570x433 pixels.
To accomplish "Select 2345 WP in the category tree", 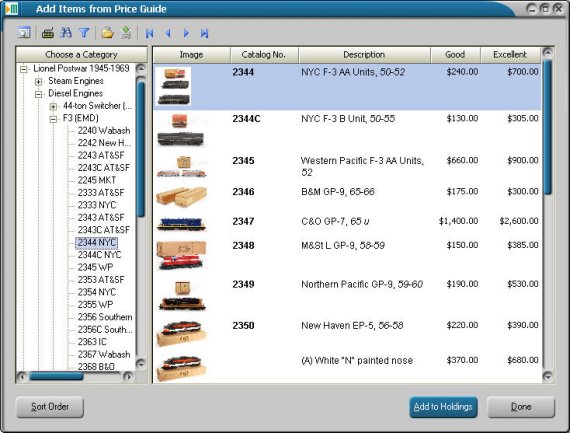I will coord(95,267).
